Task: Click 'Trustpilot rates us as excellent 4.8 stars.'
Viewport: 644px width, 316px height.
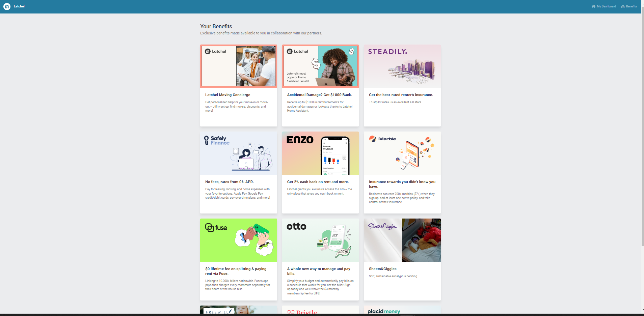Action: coord(395,102)
